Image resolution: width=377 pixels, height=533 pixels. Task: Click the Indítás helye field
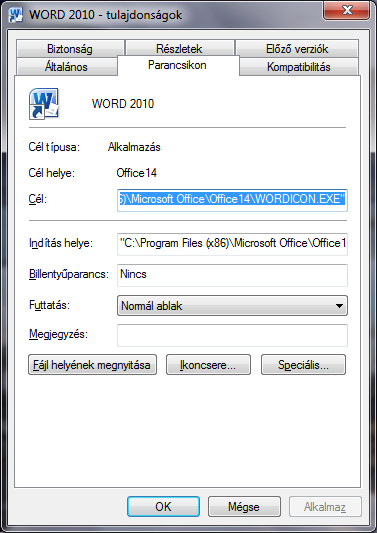pyautogui.click(x=233, y=244)
